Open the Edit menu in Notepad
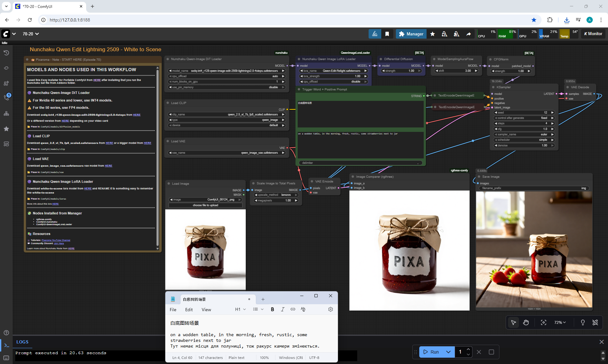 [189, 310]
